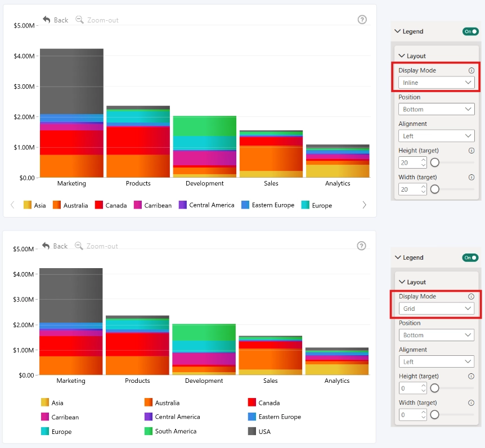Click the Width (target) input showing 20
Viewport: 485px width, 448px height.
[x=412, y=189]
